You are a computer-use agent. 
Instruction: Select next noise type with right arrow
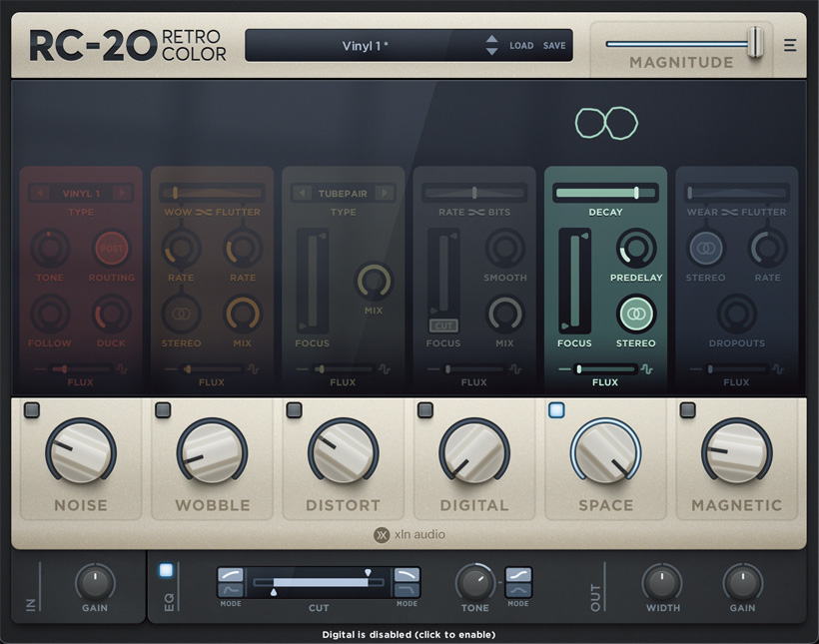[x=122, y=194]
